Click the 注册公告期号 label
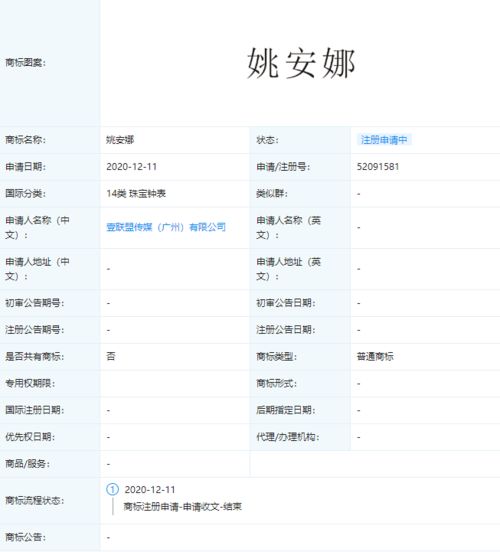The image size is (500, 552). 35,330
